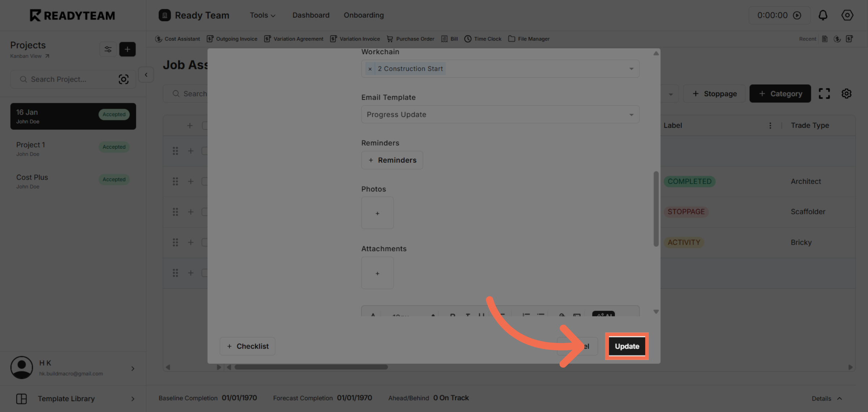Open the Onboarding menu item

(363, 15)
